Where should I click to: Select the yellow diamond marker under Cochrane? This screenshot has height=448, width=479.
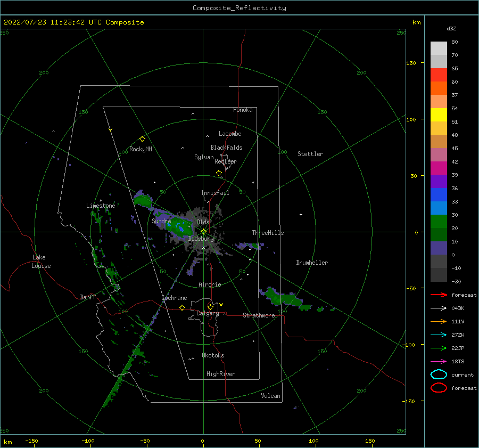pyautogui.click(x=183, y=308)
